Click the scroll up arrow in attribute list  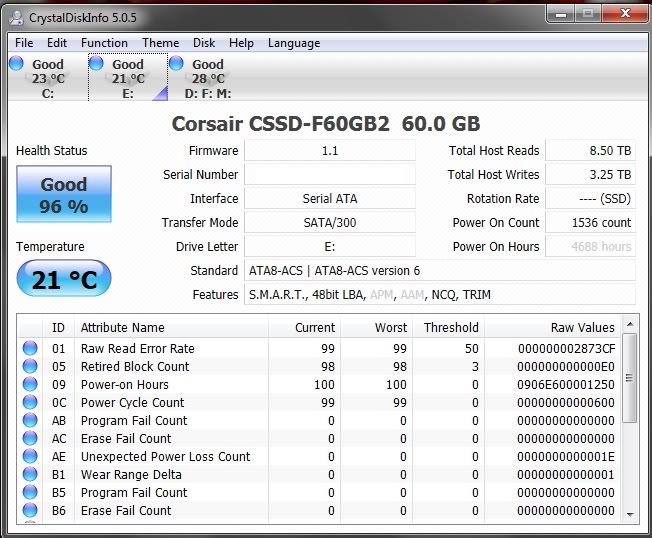pos(630,324)
